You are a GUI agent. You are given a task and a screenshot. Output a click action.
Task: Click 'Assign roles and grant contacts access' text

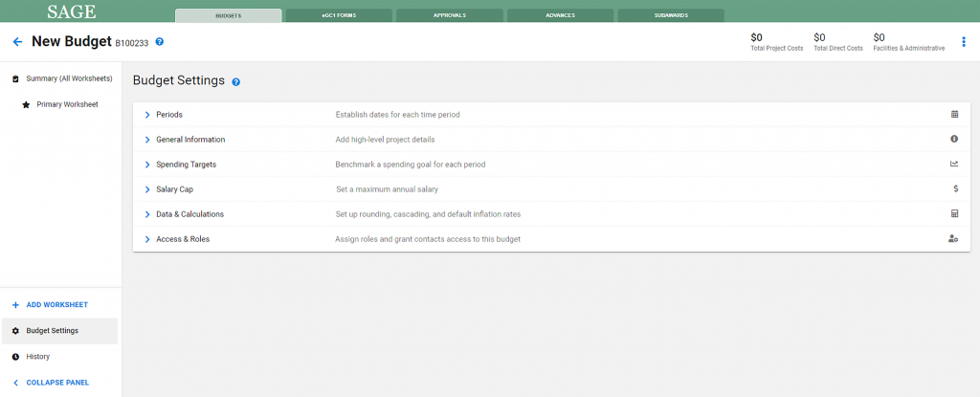[428, 239]
